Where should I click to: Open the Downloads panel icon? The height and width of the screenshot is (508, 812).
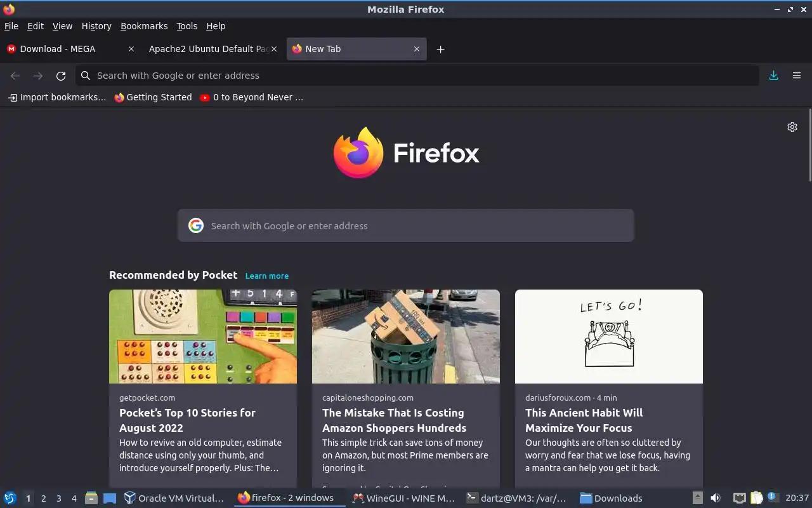[774, 76]
